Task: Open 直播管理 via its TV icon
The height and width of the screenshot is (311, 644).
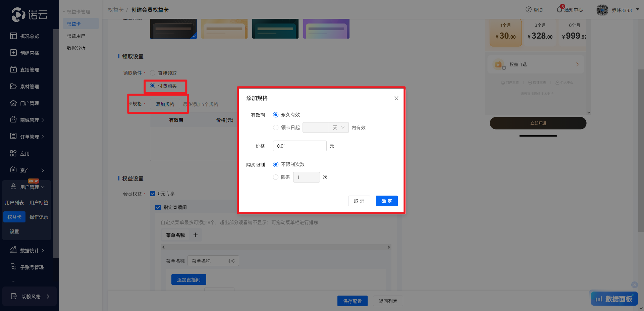Action: click(13, 69)
